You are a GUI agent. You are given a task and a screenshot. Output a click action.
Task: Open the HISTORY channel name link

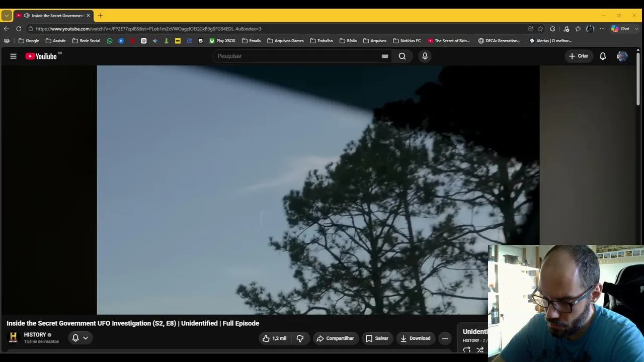click(x=35, y=335)
